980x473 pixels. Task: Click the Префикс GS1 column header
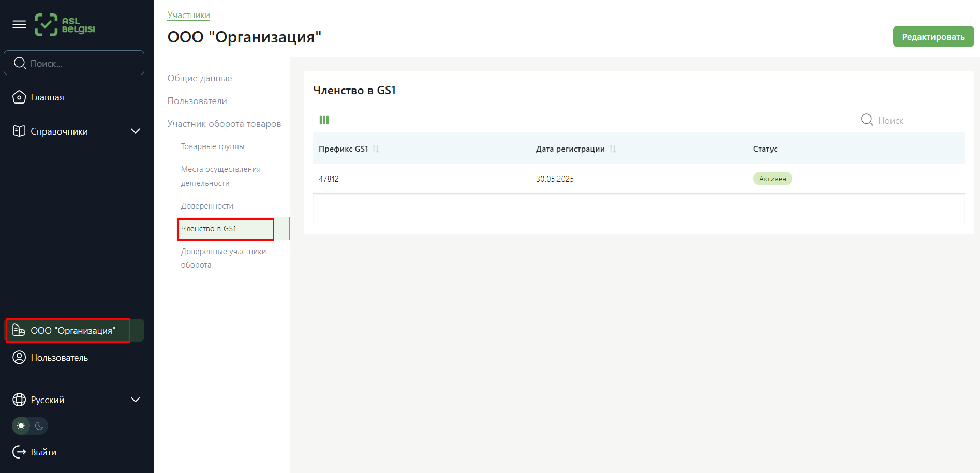point(344,149)
